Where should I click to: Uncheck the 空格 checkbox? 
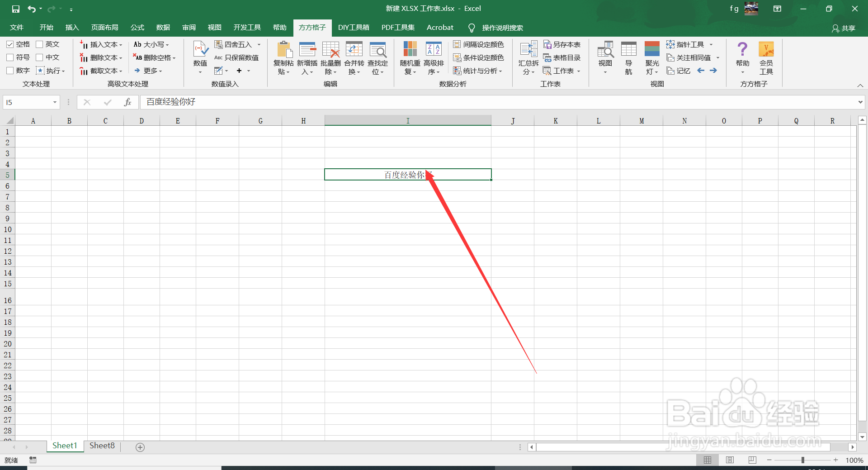tap(10, 44)
